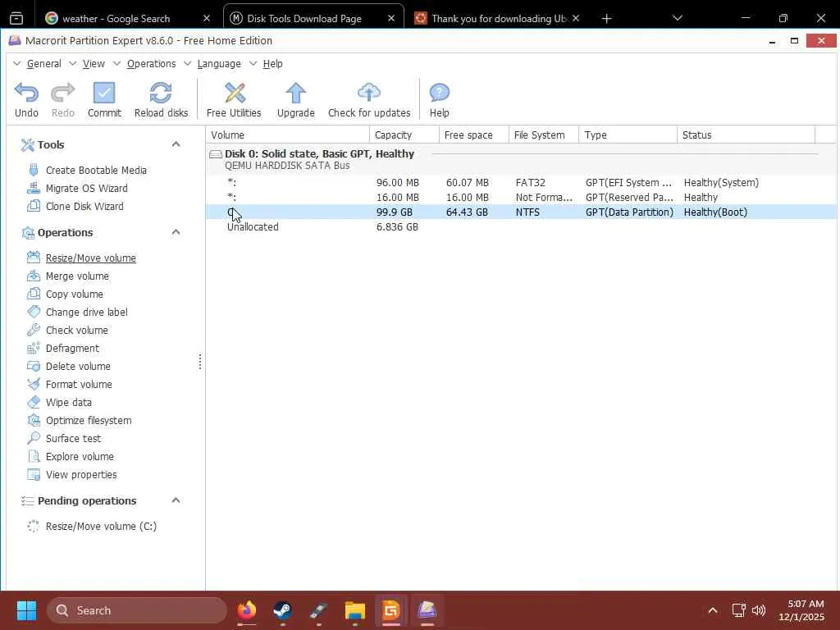The height and width of the screenshot is (630, 840).
Task: Choose Merge volume operation
Action: click(x=77, y=276)
